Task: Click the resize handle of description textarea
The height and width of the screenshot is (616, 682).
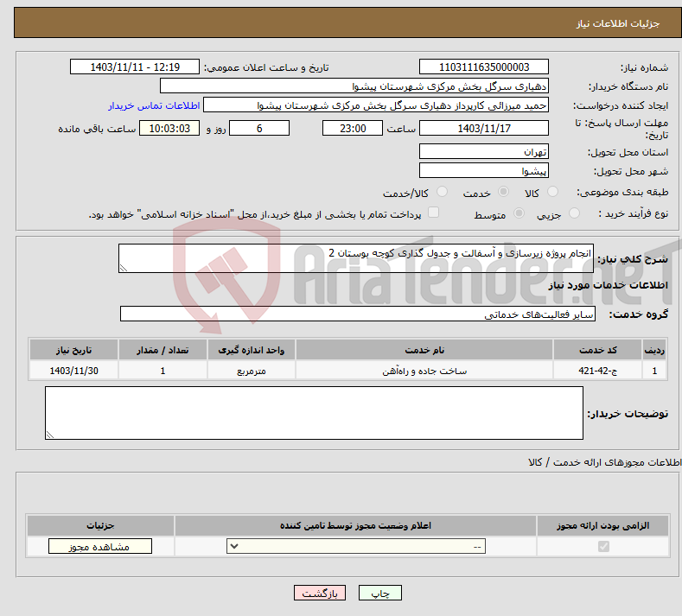Action: (124, 268)
